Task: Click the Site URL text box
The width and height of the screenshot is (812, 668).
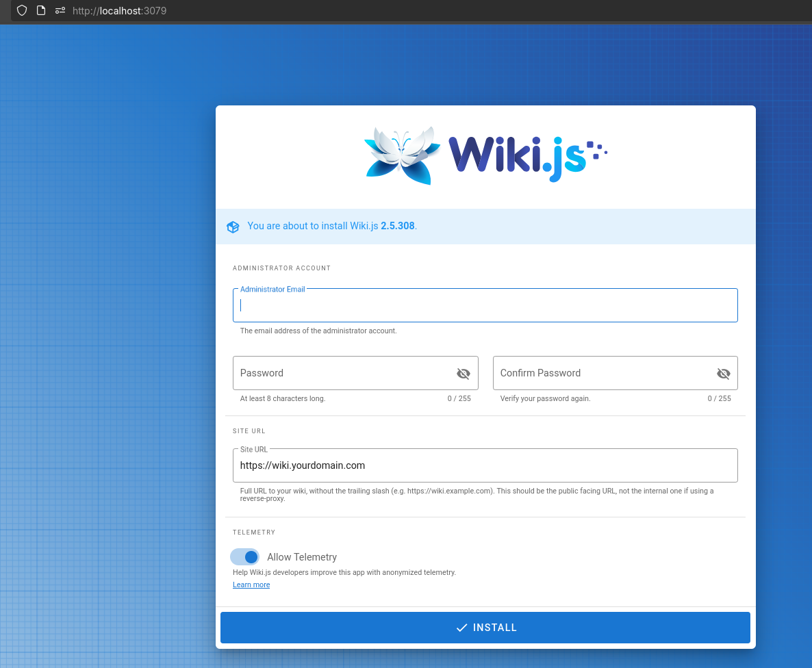Action: pos(485,465)
